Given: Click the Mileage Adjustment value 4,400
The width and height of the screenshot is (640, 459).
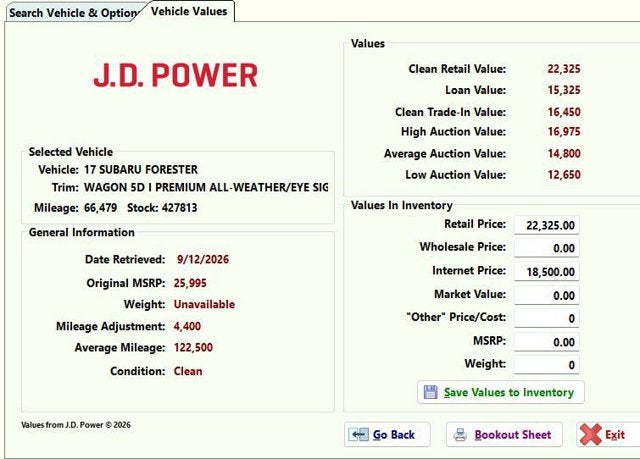Looking at the screenshot, I should (x=187, y=326).
